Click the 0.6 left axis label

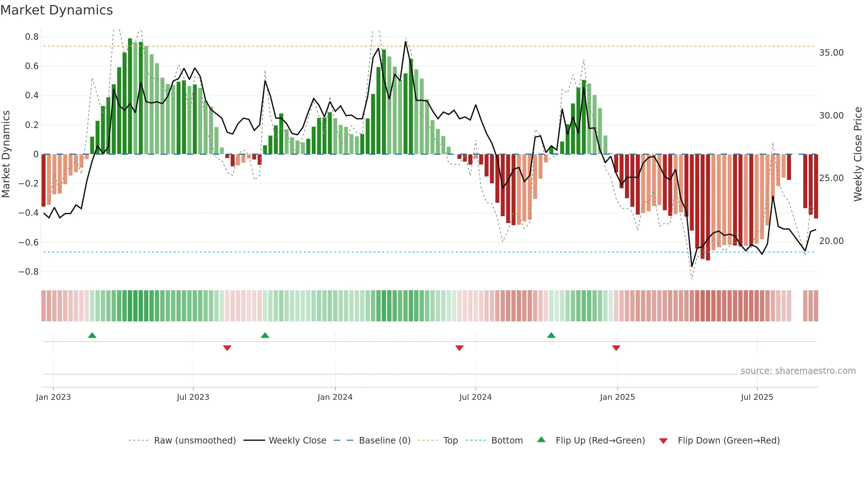click(32, 66)
